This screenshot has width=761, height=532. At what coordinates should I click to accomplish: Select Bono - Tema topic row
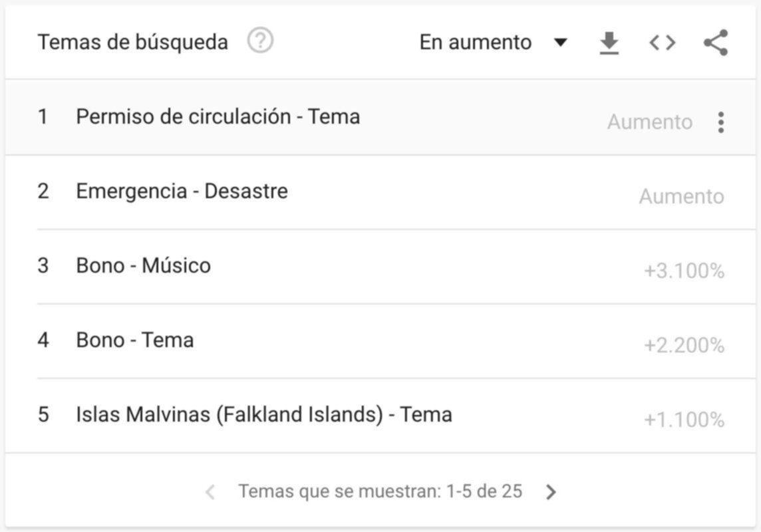(x=134, y=340)
